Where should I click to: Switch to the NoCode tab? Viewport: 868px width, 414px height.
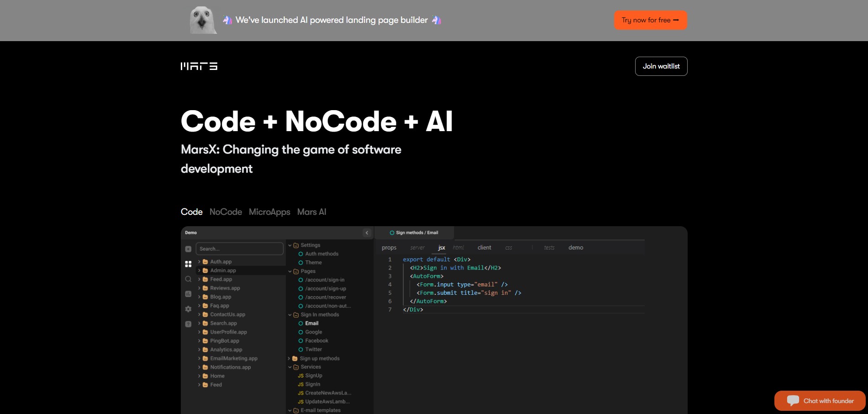pos(226,212)
